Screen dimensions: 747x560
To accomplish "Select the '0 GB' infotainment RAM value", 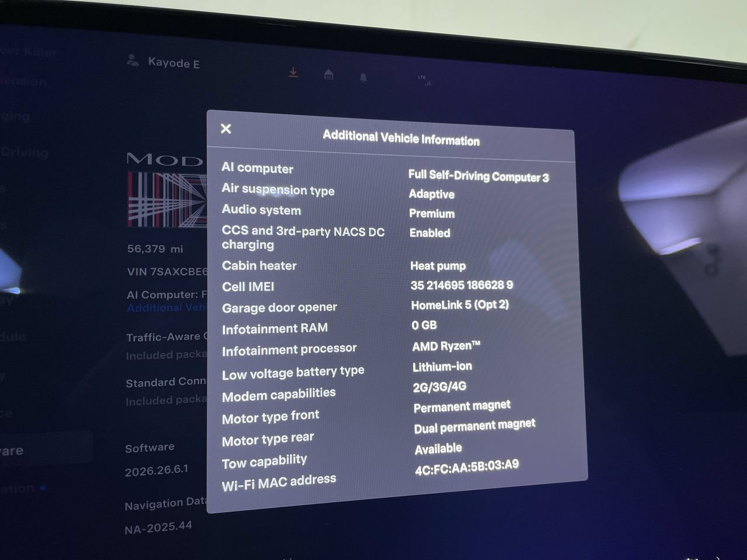I will point(424,325).
